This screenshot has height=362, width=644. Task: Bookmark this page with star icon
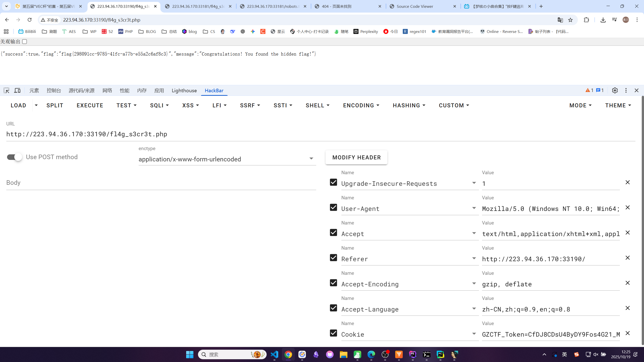(570, 20)
